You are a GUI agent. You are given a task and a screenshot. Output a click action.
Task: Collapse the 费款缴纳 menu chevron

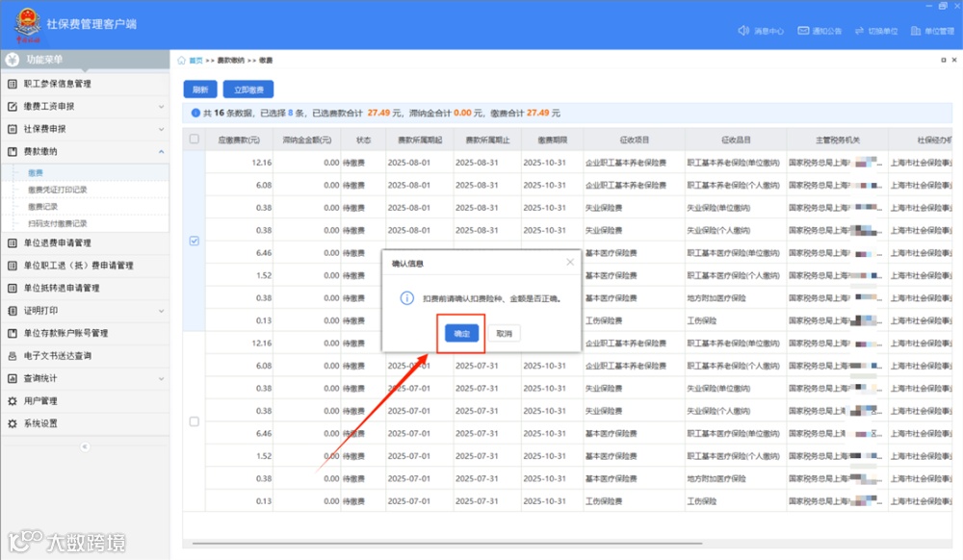(x=161, y=151)
